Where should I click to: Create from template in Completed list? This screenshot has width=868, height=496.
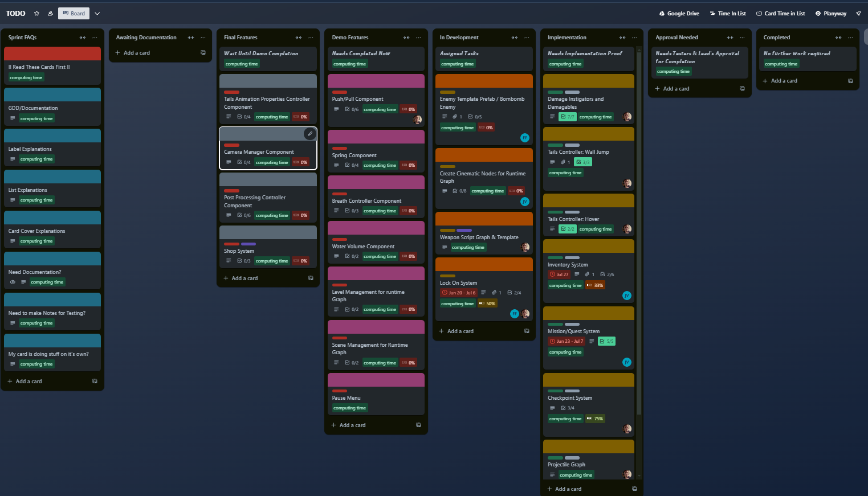pyautogui.click(x=850, y=81)
